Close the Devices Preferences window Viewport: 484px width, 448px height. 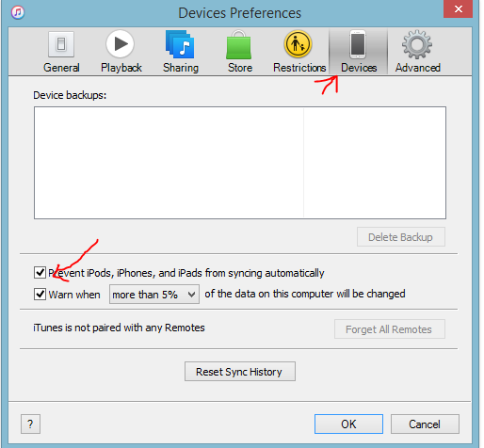458,8
